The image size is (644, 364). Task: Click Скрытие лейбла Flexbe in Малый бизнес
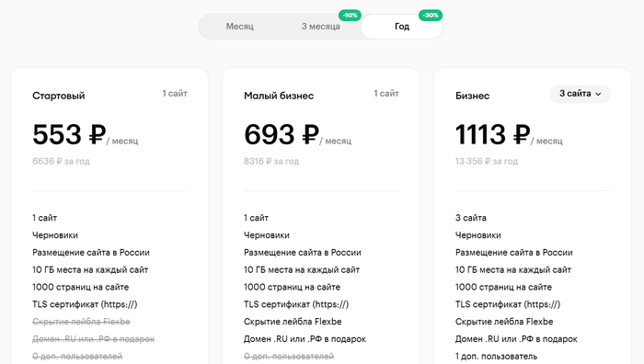point(293,322)
